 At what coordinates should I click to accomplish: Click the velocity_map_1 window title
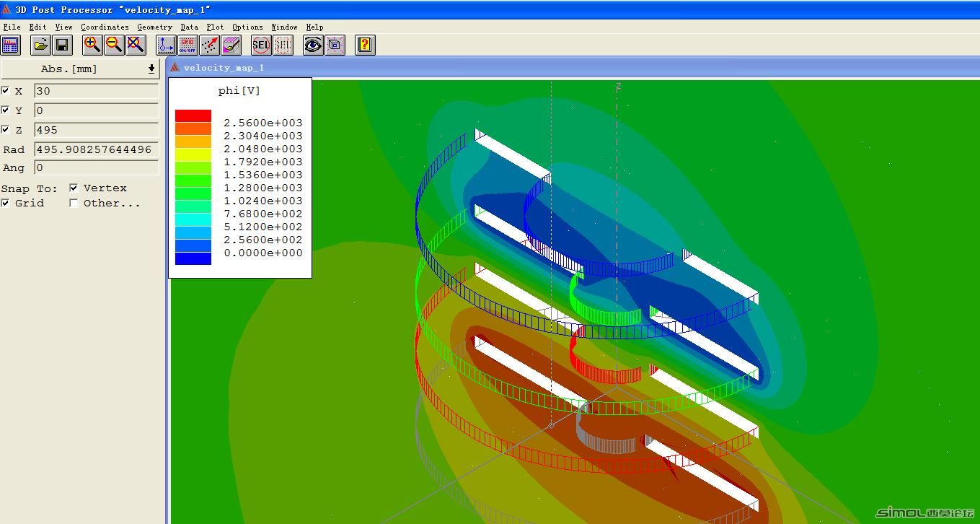point(224,68)
